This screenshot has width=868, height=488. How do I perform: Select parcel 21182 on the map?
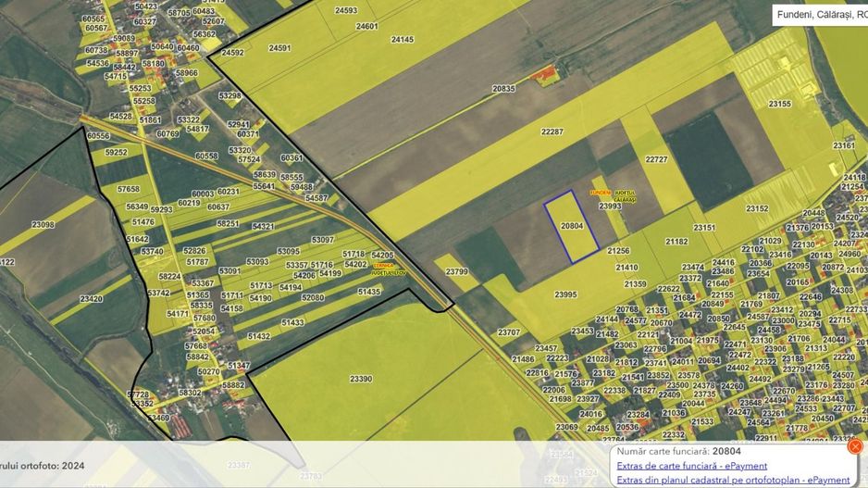pyautogui.click(x=676, y=242)
